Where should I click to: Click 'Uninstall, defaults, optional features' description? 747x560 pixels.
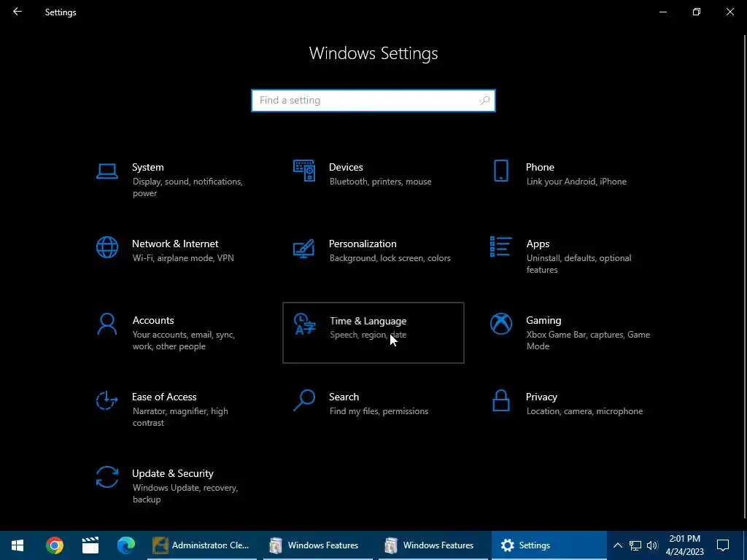pos(578,264)
